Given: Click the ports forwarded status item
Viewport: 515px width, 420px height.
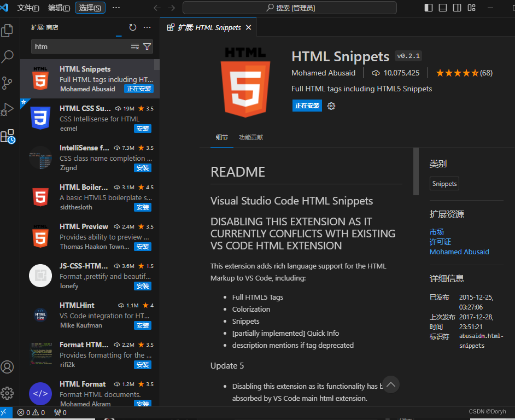Looking at the screenshot, I should click(61, 412).
